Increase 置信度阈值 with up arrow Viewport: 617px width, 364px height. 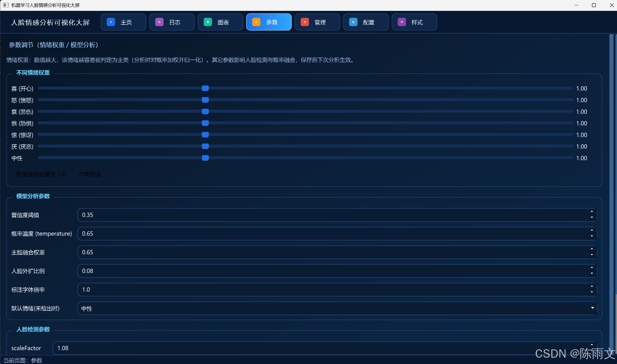pos(592,212)
